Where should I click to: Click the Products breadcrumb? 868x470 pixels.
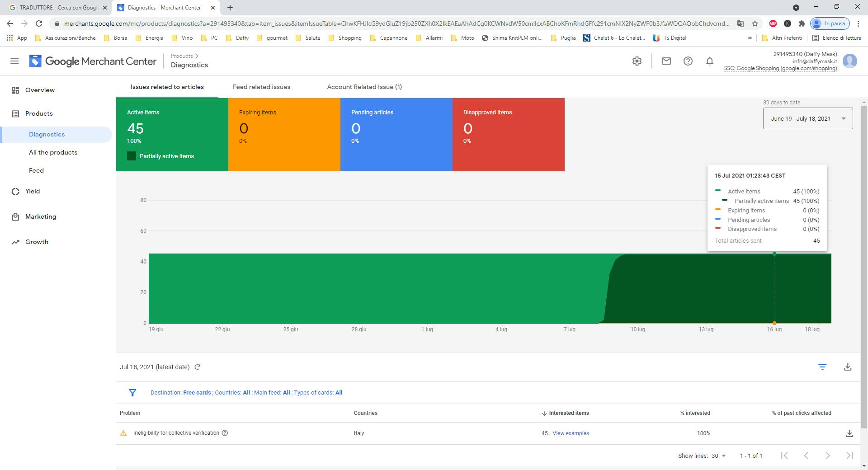182,56
